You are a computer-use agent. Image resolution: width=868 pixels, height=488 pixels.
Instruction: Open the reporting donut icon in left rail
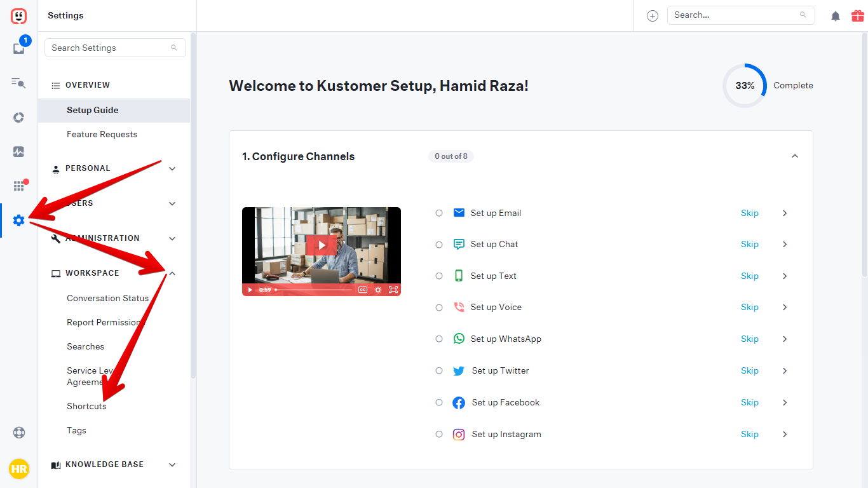tap(18, 117)
